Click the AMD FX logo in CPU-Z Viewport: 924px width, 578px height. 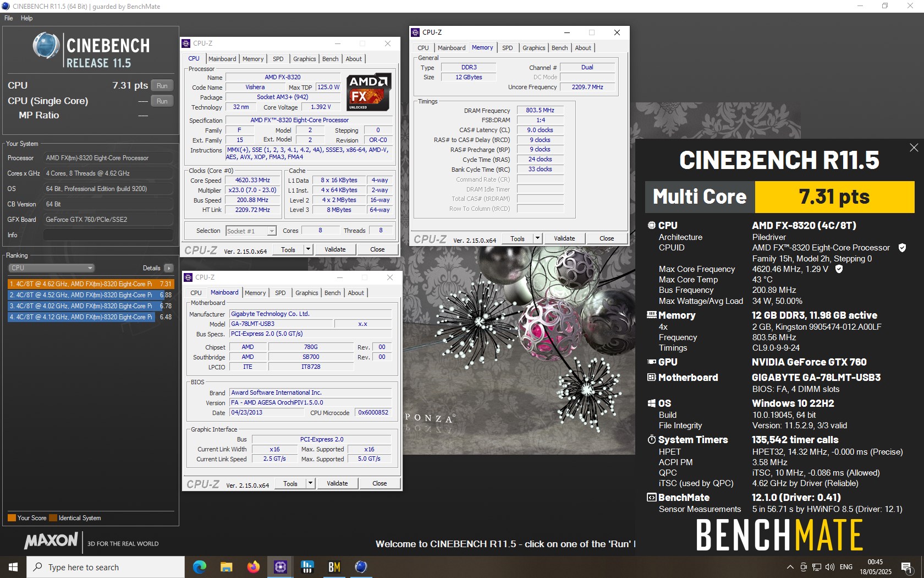(369, 92)
